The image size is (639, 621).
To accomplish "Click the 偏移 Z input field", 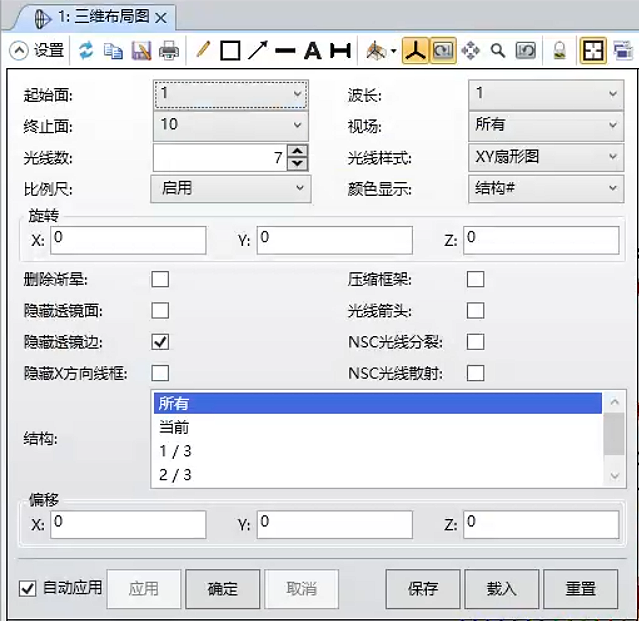I will coord(541,525).
